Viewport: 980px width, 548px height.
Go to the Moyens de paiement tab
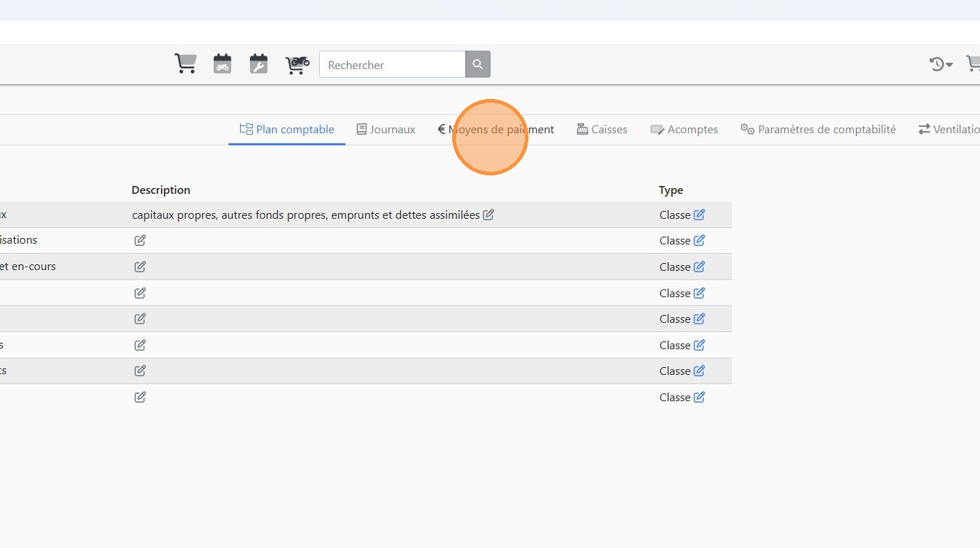click(x=496, y=130)
